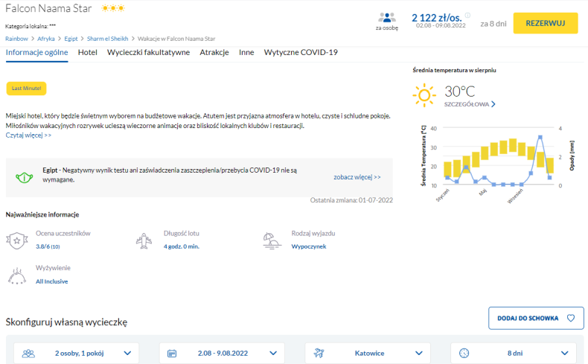Open the SZCZEGÓŁOWA detailed weather chevron
This screenshot has width=588, height=364.
(493, 104)
